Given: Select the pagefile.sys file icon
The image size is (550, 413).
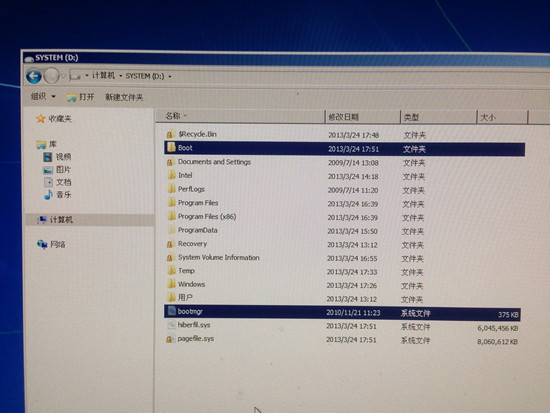Looking at the screenshot, I should tap(170, 339).
